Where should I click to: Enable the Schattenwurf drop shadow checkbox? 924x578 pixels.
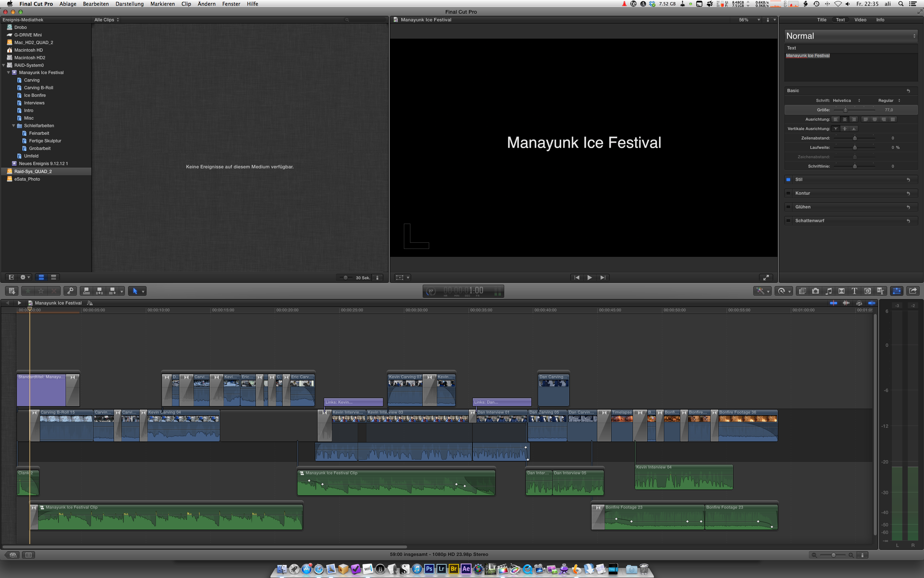(x=788, y=221)
